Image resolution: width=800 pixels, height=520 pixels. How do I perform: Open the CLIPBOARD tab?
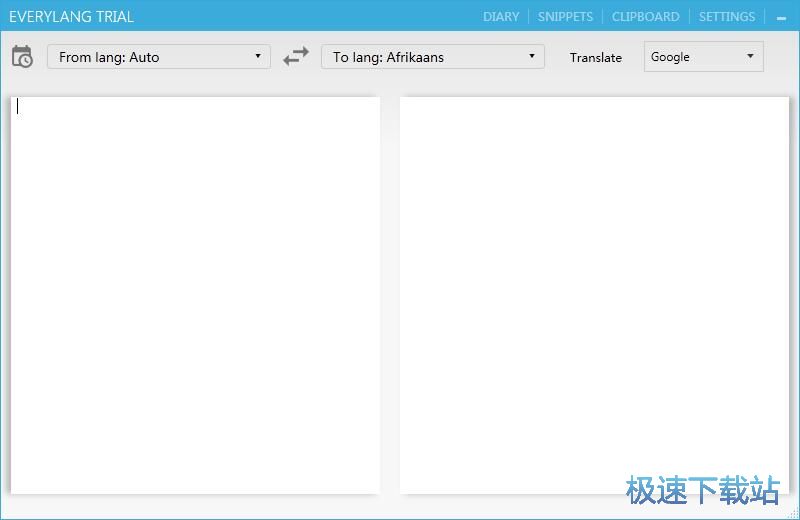tap(645, 17)
